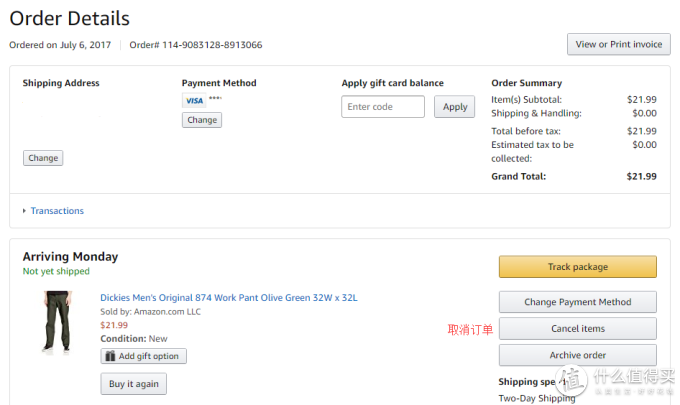Screen dimensions: 680x405
Task: Add a gift option to item
Action: click(144, 356)
